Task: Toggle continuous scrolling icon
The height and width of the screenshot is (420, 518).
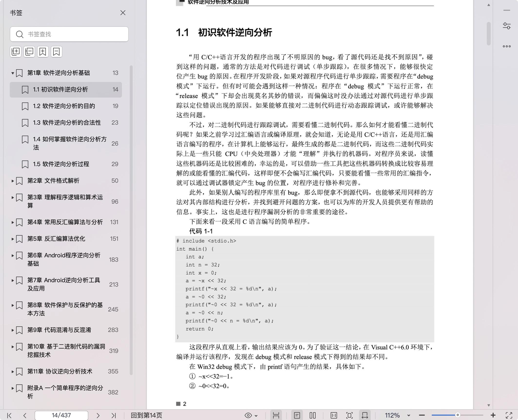Action: tap(276, 415)
